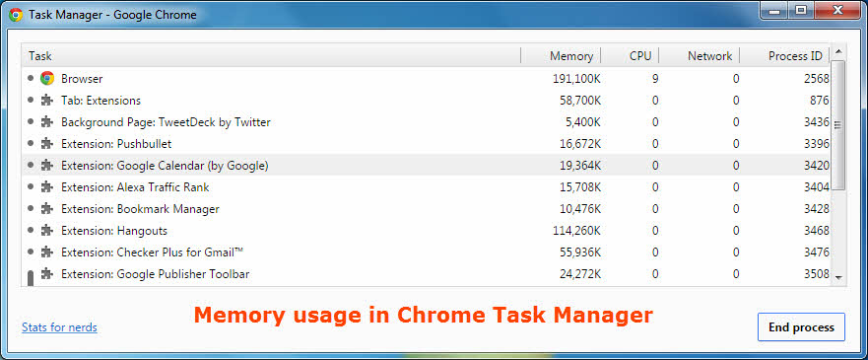
Task: Click process ID 2568
Action: [817, 79]
